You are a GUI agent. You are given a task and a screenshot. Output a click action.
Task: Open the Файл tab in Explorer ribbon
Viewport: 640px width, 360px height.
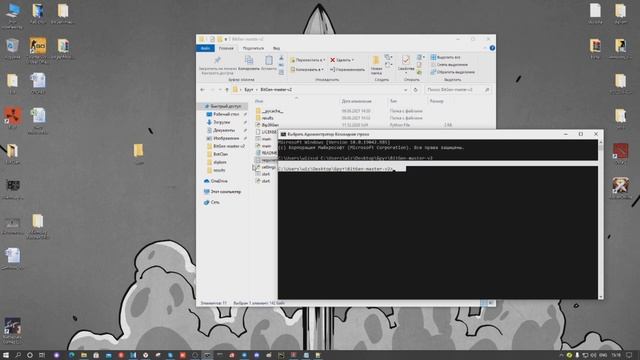click(x=205, y=48)
